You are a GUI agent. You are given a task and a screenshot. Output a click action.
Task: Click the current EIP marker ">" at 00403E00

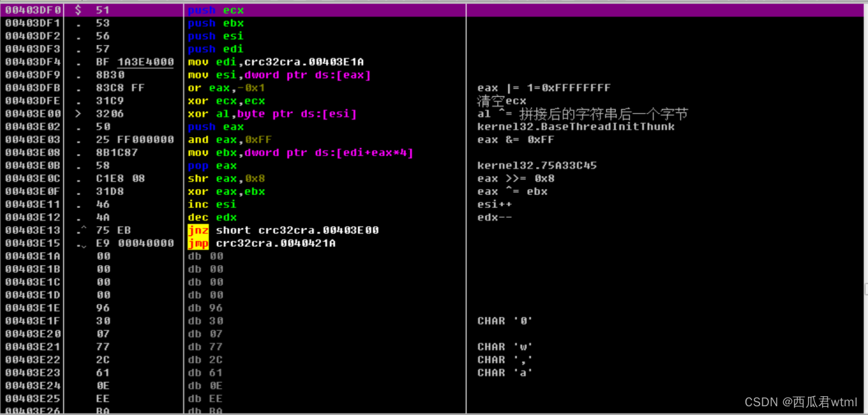[79, 114]
